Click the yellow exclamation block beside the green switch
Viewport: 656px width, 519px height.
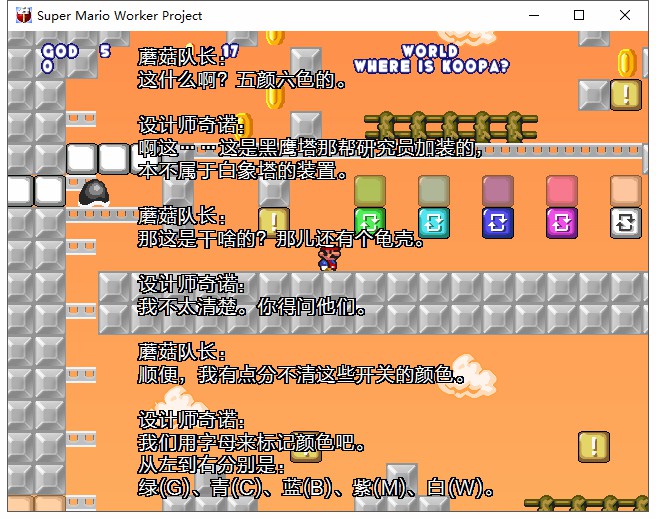point(274,221)
